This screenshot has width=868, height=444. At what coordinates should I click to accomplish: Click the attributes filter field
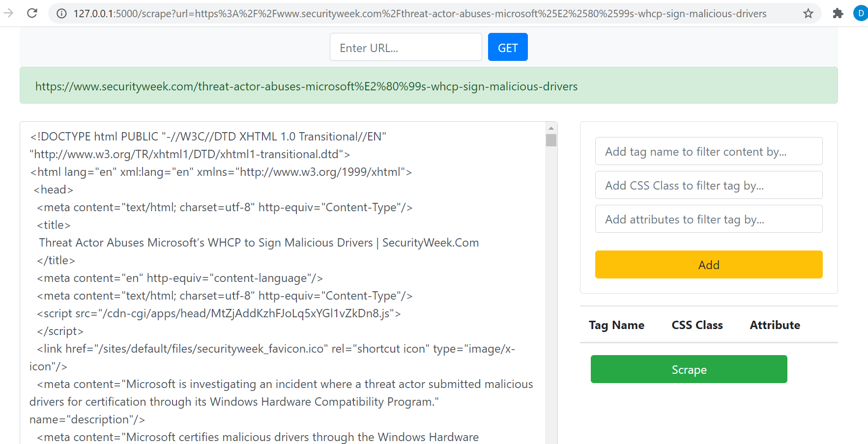click(709, 219)
